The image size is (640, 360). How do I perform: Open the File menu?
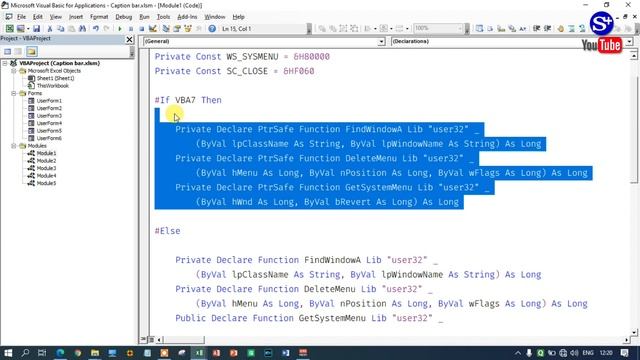(21, 17)
